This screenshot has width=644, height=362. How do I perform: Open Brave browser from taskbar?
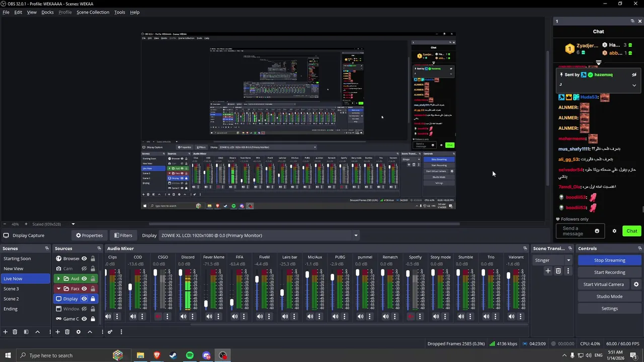[x=156, y=355]
